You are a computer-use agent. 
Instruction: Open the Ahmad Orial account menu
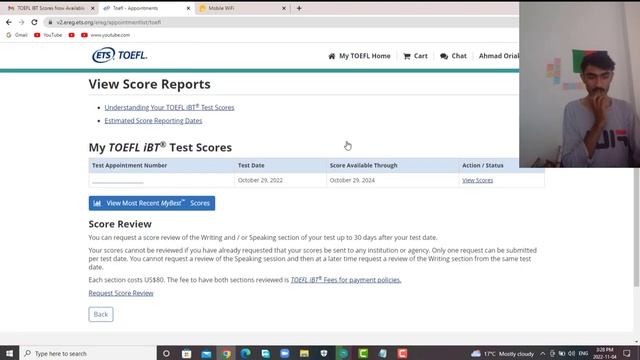coord(498,56)
